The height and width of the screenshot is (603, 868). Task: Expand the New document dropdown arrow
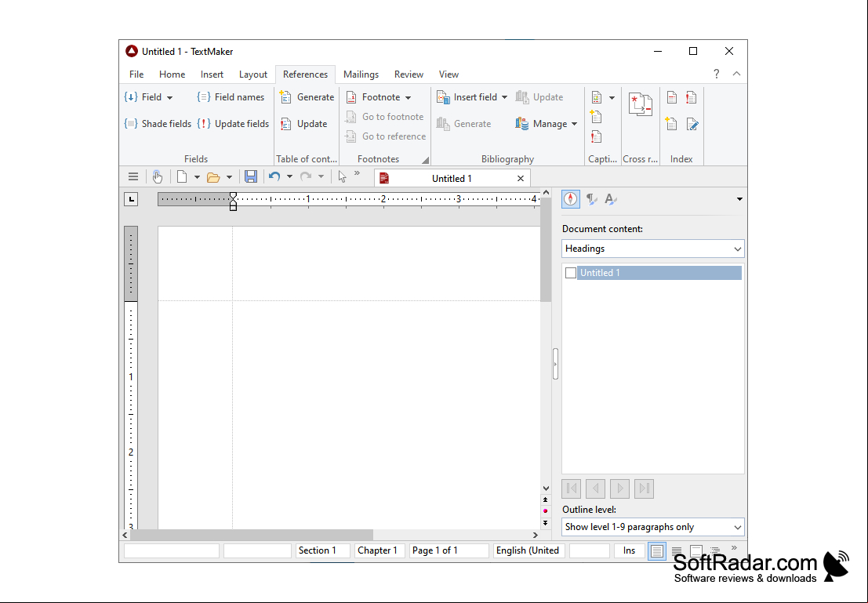[x=197, y=178]
